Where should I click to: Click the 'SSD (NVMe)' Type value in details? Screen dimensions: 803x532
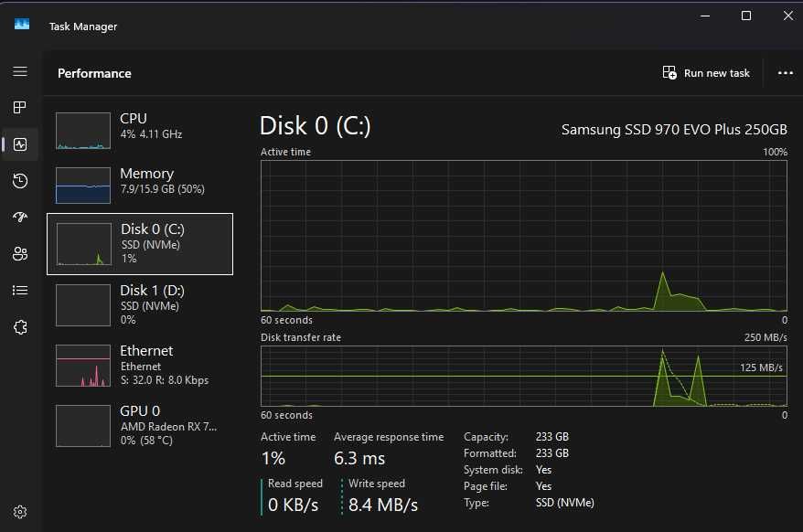(565, 503)
